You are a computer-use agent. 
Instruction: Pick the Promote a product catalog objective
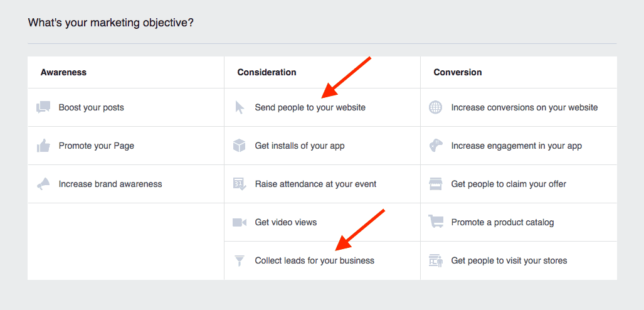[x=502, y=222]
